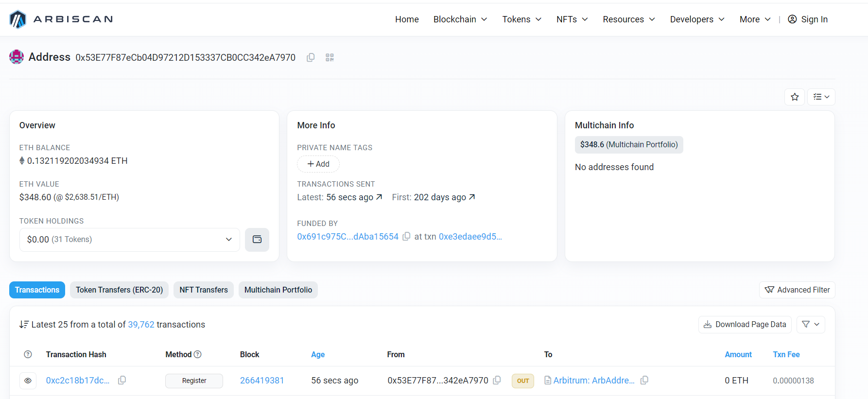Toggle Age column date format

click(x=318, y=355)
